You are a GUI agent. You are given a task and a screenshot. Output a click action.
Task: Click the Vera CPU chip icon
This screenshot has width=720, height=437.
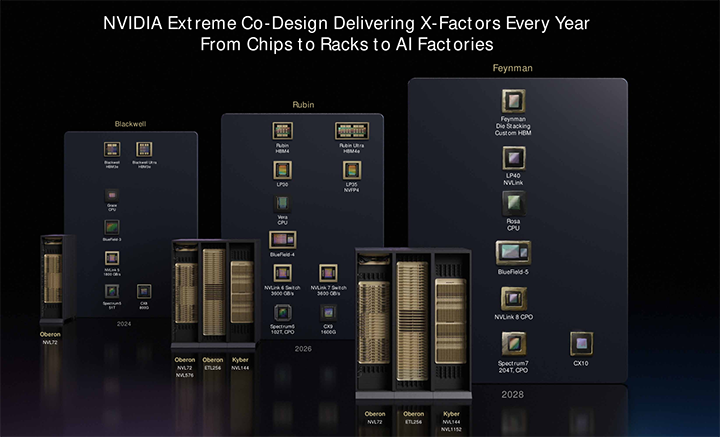coord(282,204)
